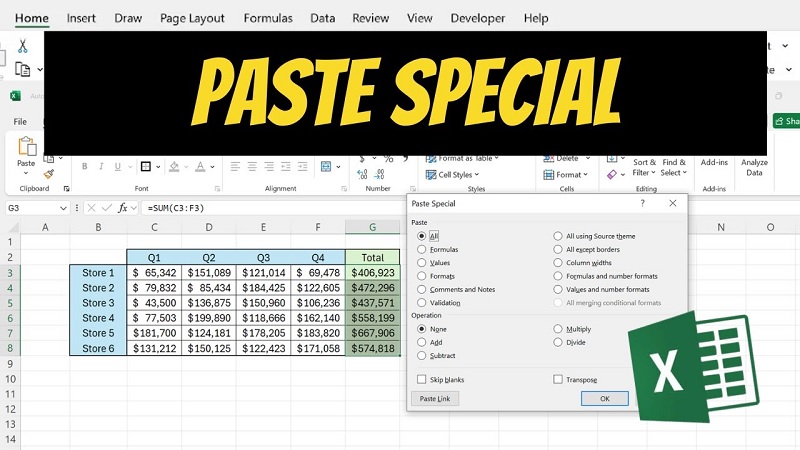Open Find & Select dropdown
Image resolution: width=800 pixels, height=450 pixels.
[x=673, y=167]
